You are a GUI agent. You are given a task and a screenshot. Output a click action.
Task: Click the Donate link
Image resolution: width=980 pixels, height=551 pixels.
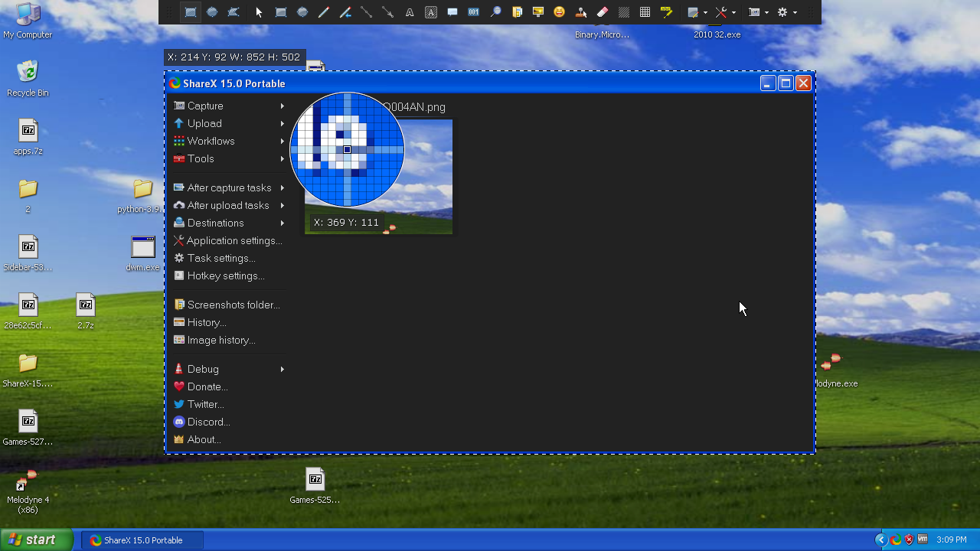point(229,386)
